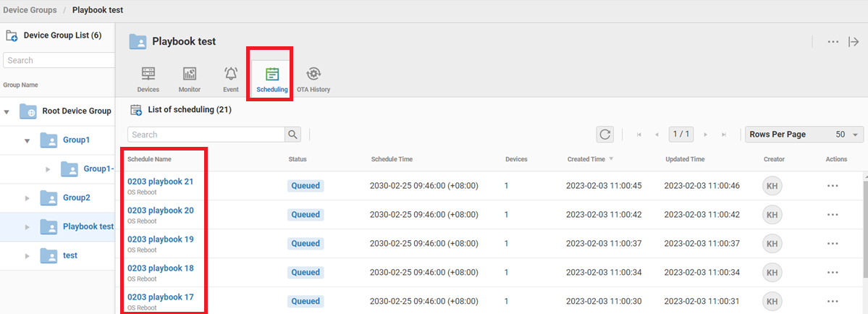Click the add scheduling icon
Screen dimensions: 868x314
coord(135,110)
